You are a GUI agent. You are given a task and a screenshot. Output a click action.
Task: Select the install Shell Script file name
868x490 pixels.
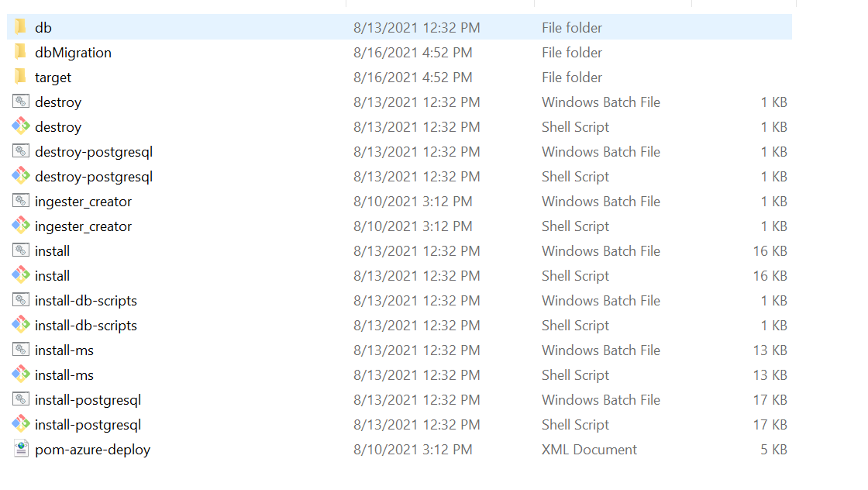coord(53,276)
